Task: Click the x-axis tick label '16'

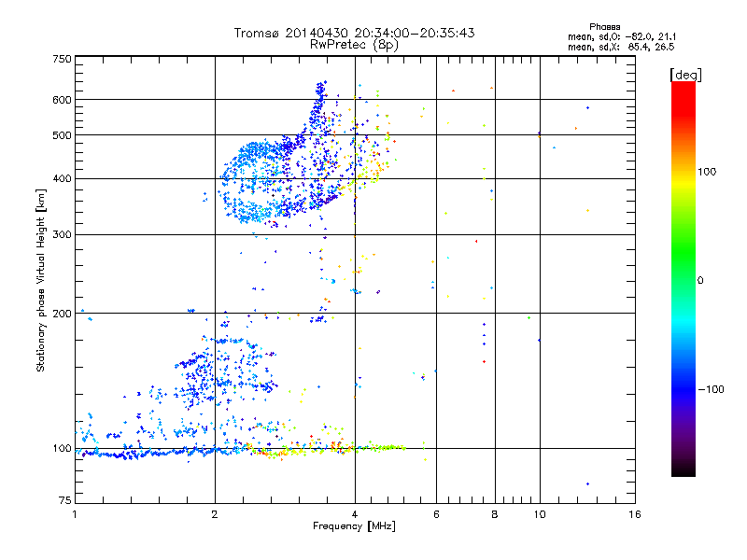Action: tap(635, 514)
